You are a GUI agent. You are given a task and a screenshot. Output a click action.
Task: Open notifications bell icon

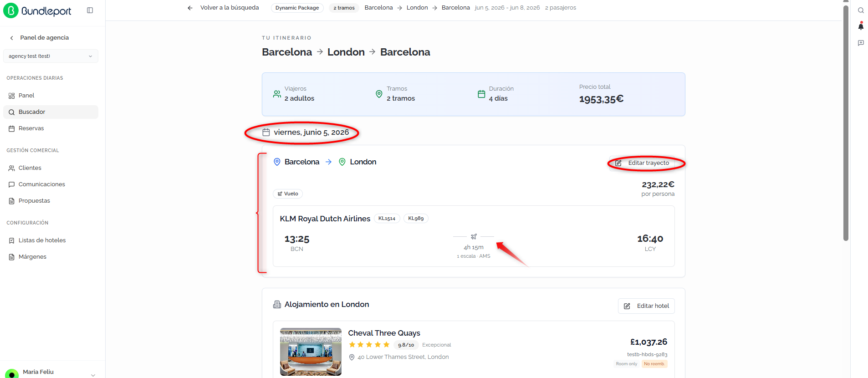861,26
